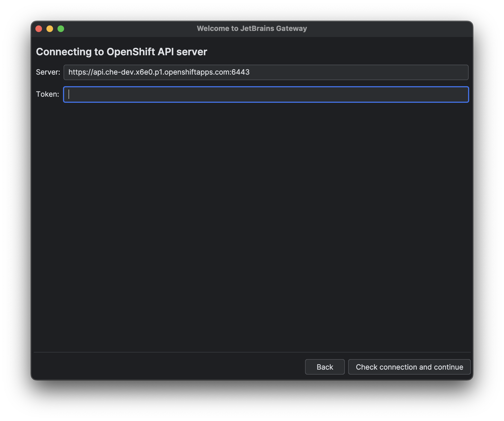Click the dialog's empty center area

pyautogui.click(x=251, y=221)
